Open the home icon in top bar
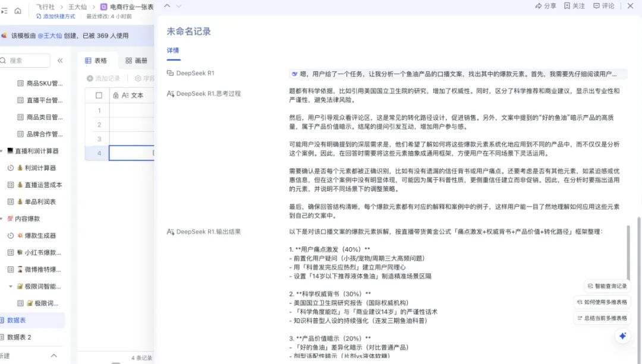Viewport: 642px width, 364px height. [18, 11]
